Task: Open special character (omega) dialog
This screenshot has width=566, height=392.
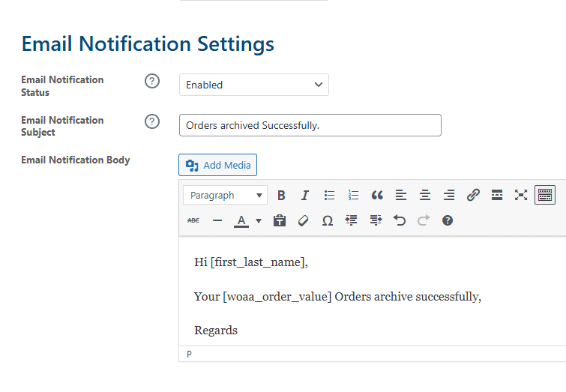Action: (328, 220)
